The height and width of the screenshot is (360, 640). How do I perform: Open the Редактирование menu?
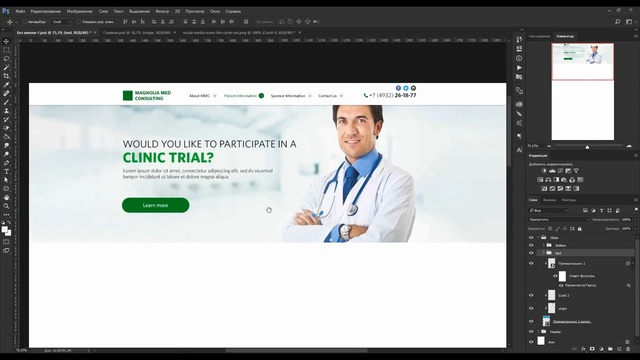[46, 11]
